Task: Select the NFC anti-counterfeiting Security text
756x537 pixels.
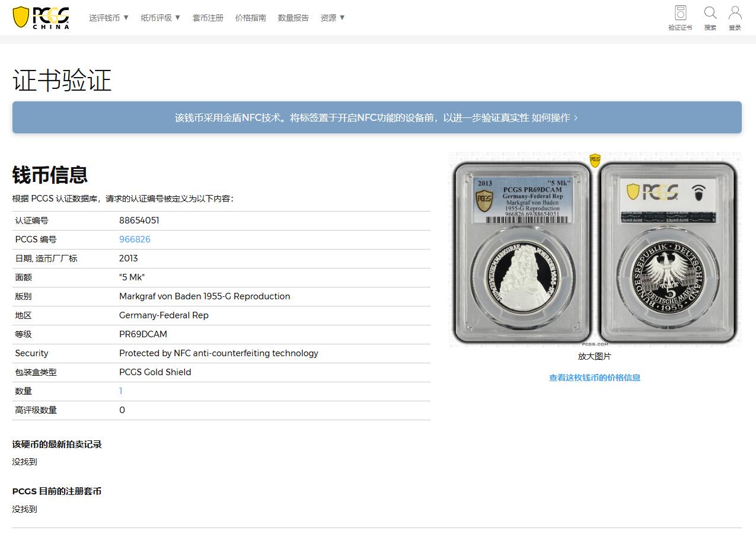Action: click(x=219, y=353)
